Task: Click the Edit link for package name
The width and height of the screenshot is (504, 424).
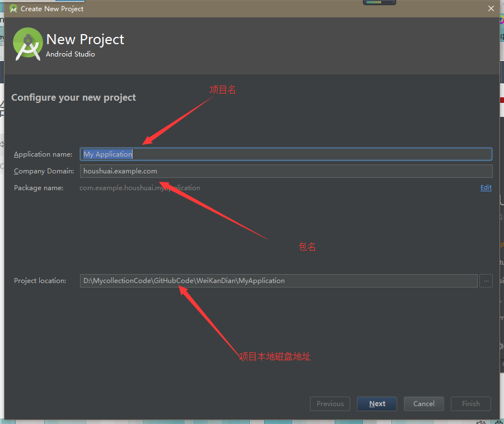Action: click(x=486, y=188)
